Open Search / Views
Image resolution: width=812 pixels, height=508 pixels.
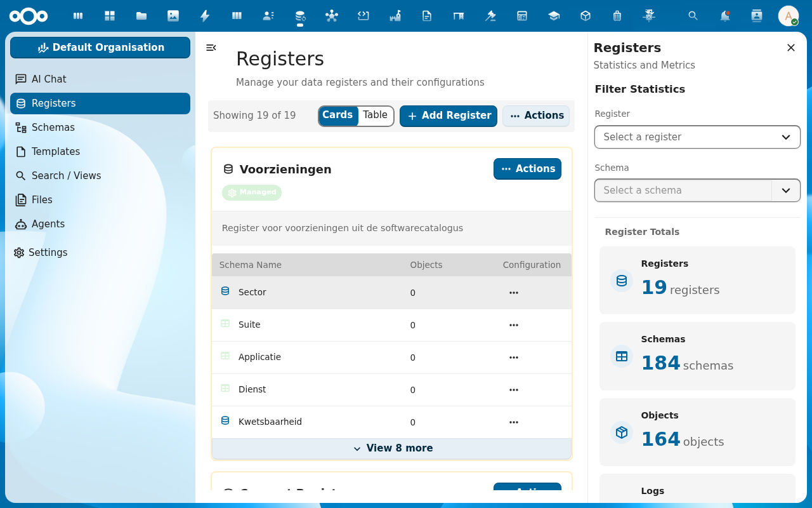(100, 176)
